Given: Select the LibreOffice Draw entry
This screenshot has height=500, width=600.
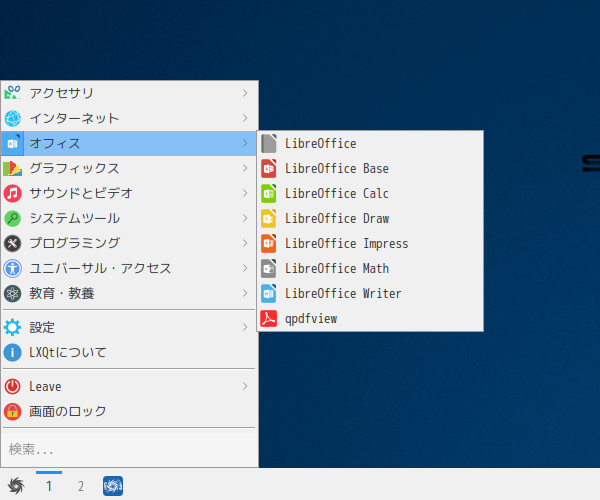Looking at the screenshot, I should [x=370, y=218].
